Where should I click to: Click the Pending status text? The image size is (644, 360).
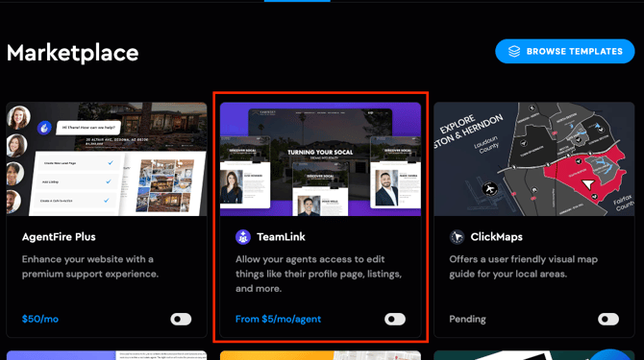467,319
